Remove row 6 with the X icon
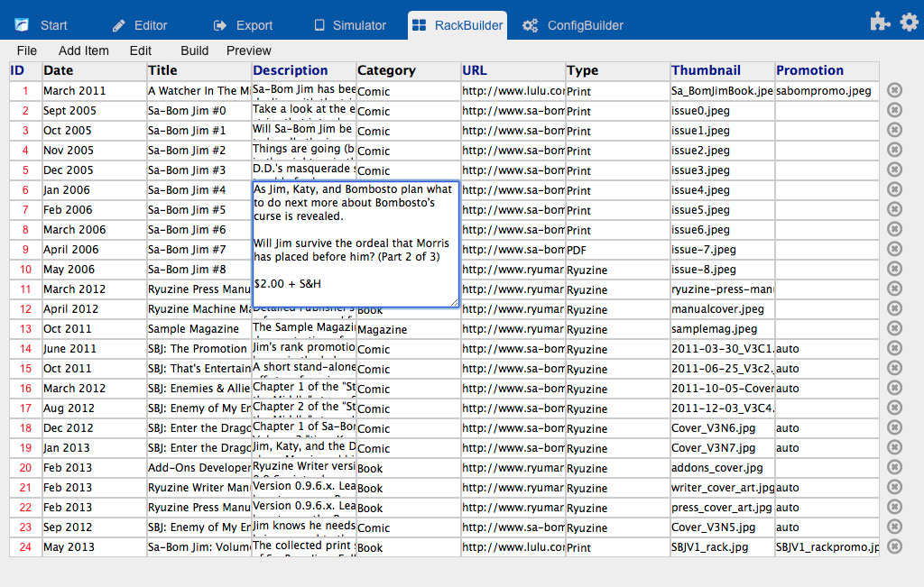 point(894,189)
